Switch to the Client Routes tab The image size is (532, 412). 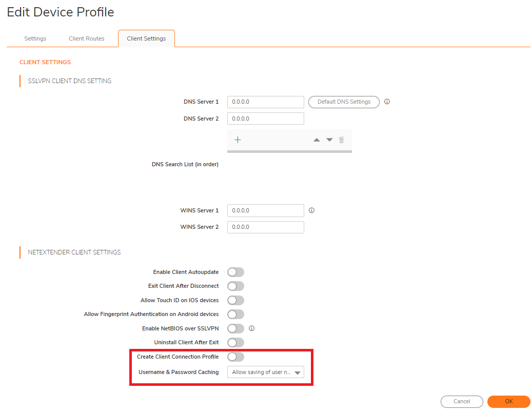87,38
